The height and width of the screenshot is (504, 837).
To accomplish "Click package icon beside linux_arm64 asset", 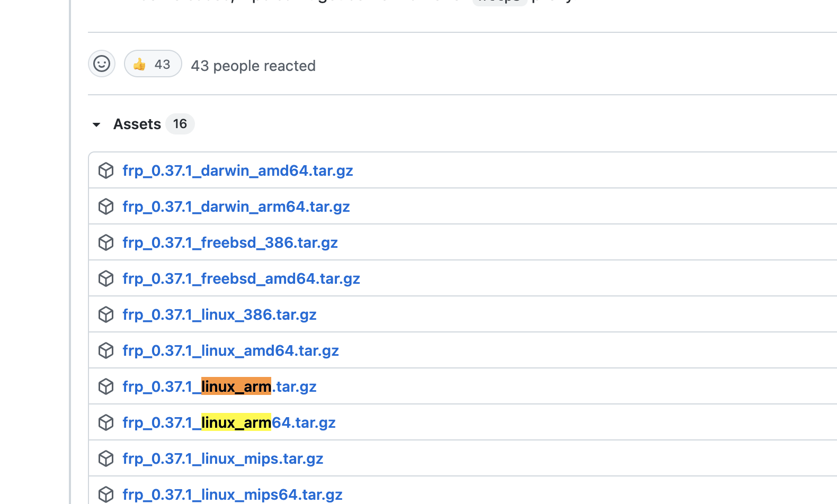I will pyautogui.click(x=106, y=422).
